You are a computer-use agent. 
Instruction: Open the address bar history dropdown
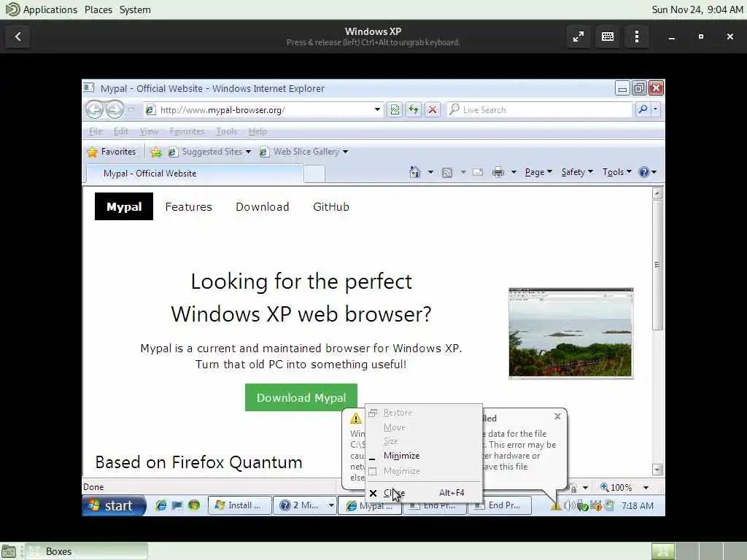377,109
